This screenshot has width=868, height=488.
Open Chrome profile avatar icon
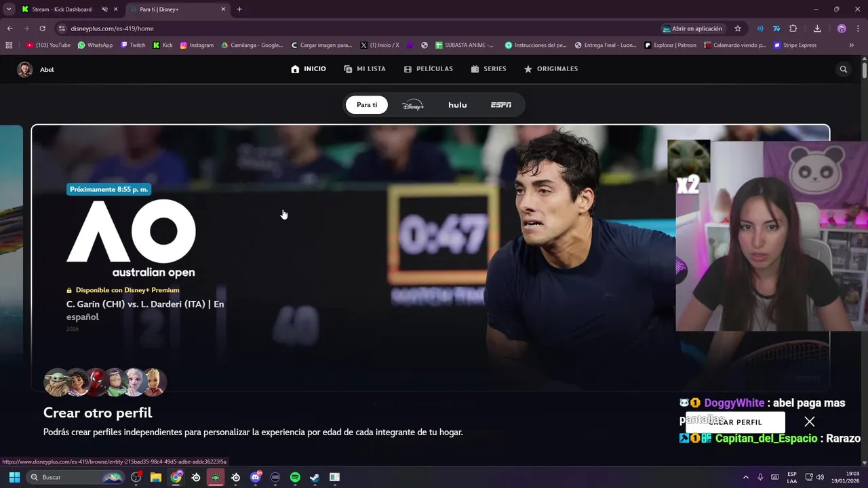[x=842, y=28]
